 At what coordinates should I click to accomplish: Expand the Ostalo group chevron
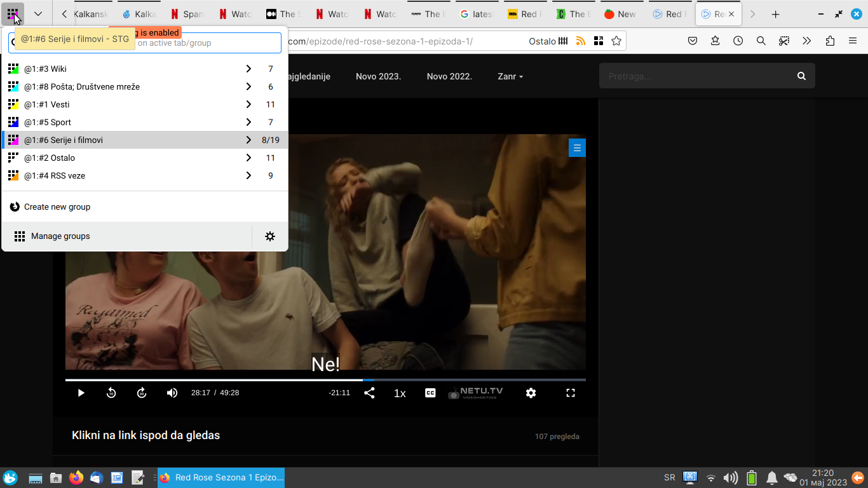[248, 158]
